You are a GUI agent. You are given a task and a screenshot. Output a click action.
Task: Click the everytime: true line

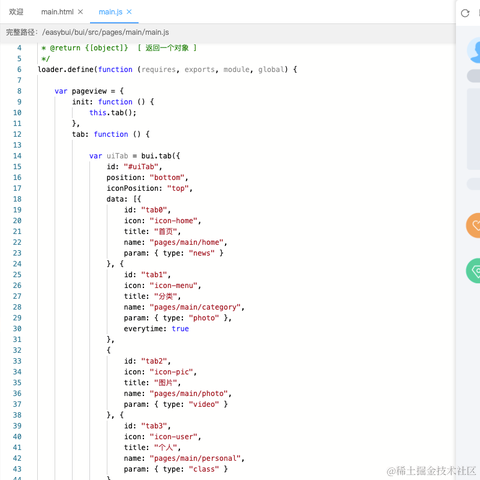click(x=156, y=329)
